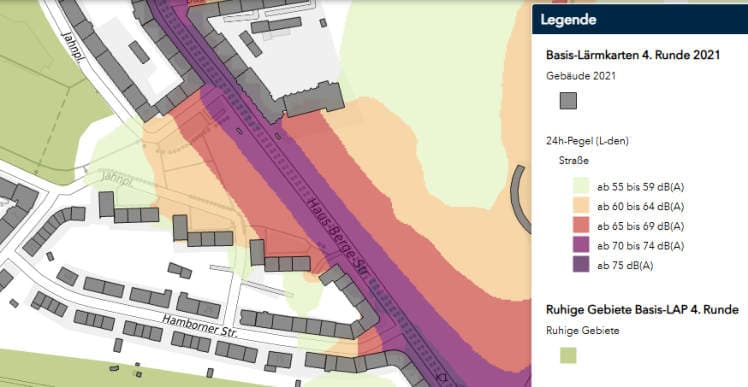Click the Legende panel header

click(640, 20)
